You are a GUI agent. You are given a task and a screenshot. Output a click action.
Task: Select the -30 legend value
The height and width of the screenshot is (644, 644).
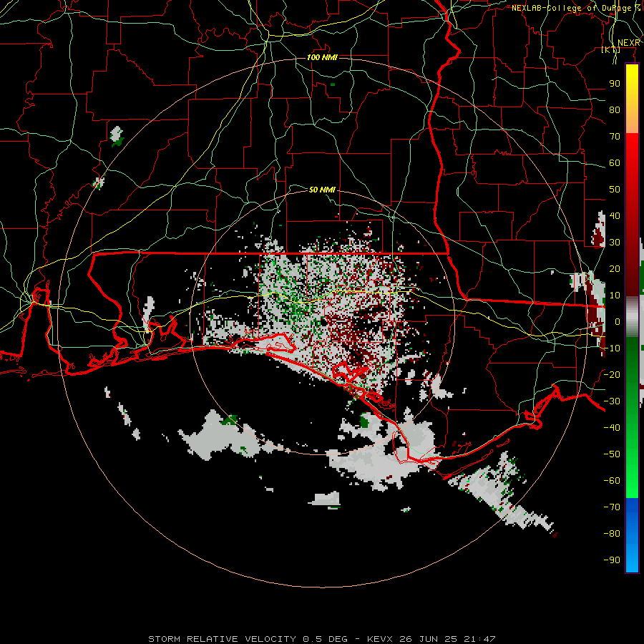(x=612, y=401)
